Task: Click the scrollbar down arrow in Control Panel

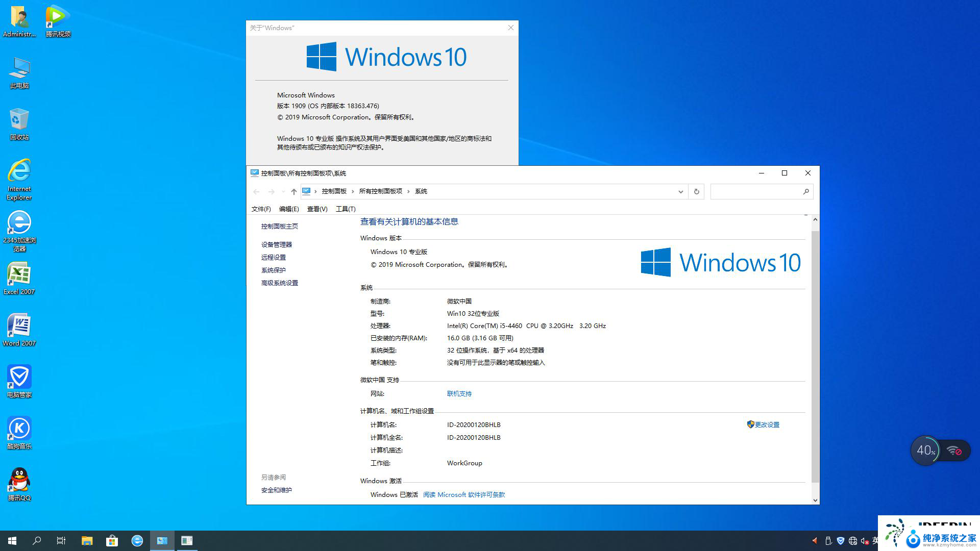Action: [815, 500]
